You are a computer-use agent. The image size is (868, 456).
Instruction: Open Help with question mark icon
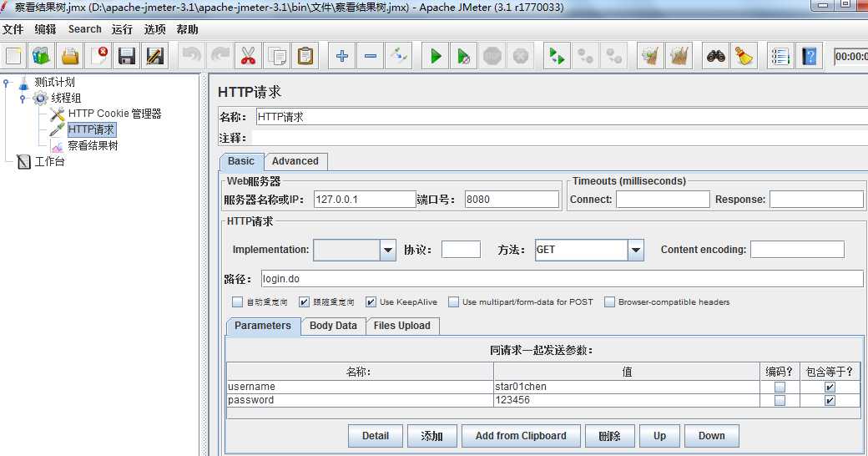coord(809,56)
